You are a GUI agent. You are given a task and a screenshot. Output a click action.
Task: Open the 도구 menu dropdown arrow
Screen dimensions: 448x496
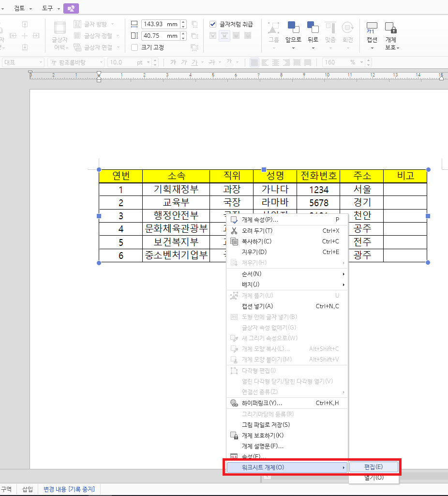coord(59,9)
